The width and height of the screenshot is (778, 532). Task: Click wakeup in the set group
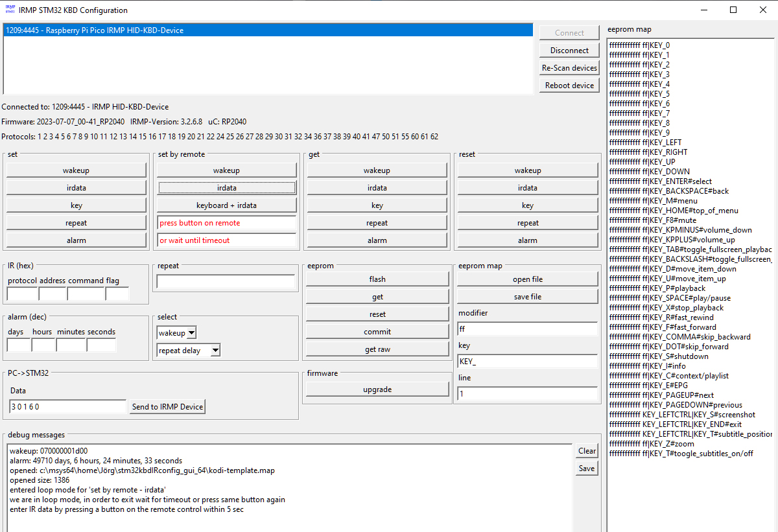[76, 170]
